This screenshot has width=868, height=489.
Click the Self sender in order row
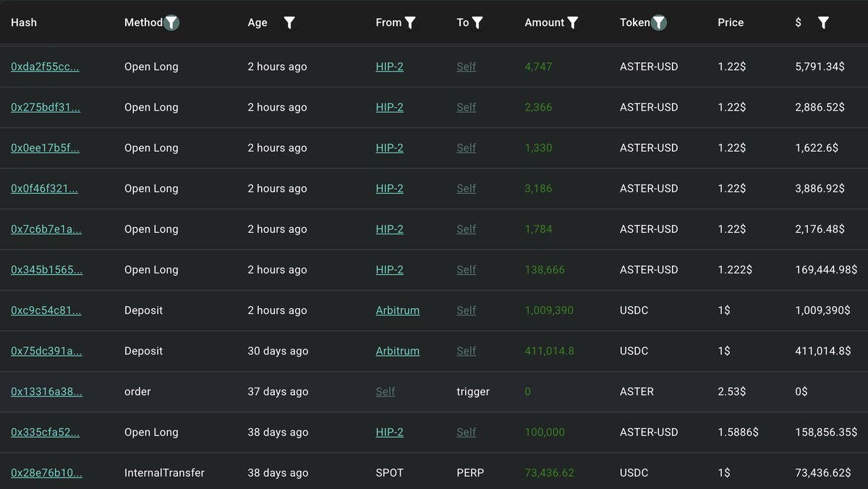click(x=386, y=391)
